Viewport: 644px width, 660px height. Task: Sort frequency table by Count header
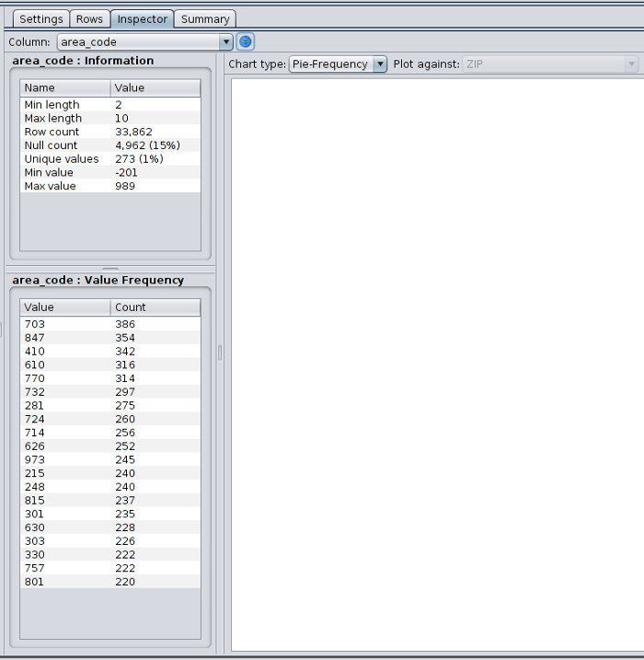(x=155, y=307)
